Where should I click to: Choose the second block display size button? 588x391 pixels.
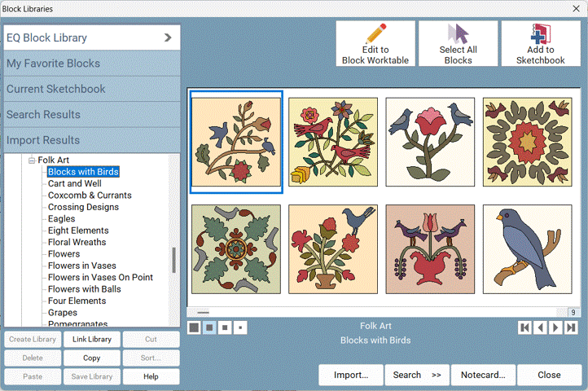[209, 327]
